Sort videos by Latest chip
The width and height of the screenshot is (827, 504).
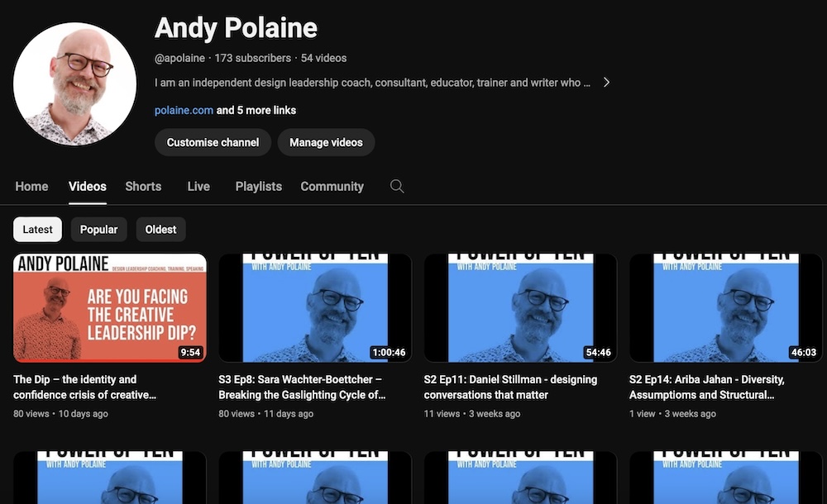(x=37, y=230)
